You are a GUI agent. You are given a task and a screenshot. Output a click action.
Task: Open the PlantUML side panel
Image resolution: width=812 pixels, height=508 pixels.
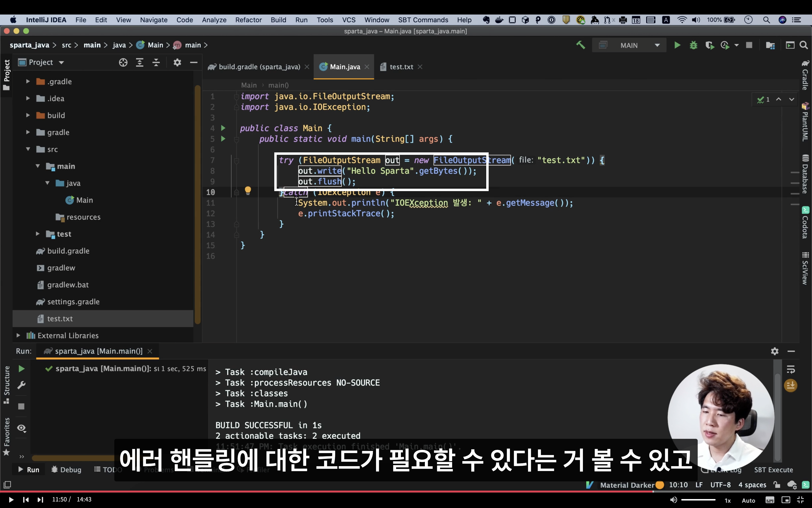(805, 122)
